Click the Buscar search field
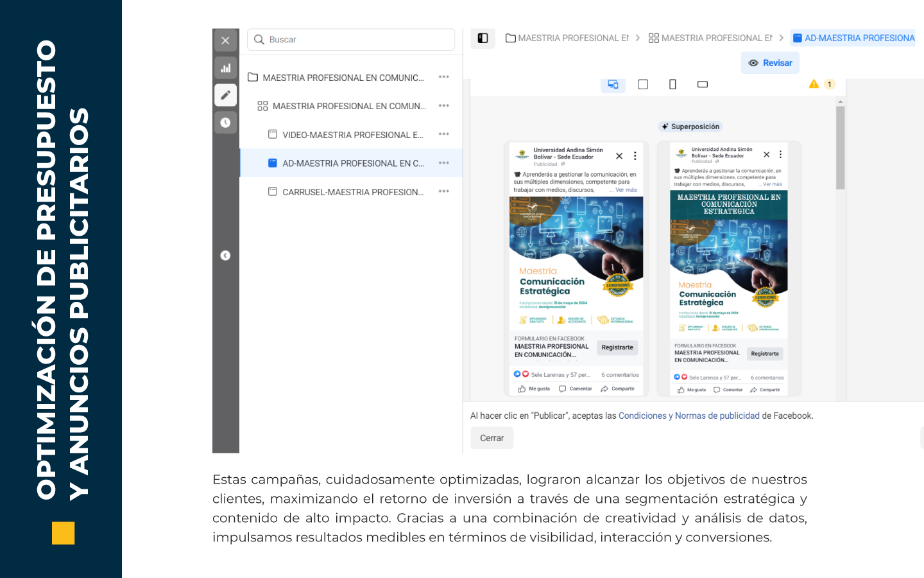 (x=351, y=40)
